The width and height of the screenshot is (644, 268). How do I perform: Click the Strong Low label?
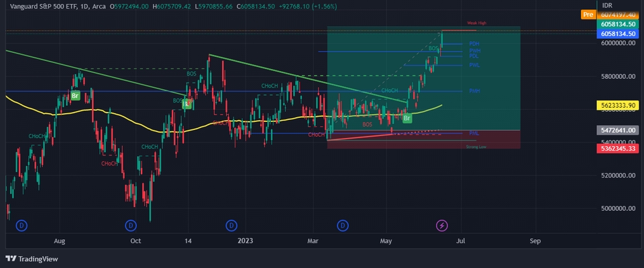pos(476,147)
